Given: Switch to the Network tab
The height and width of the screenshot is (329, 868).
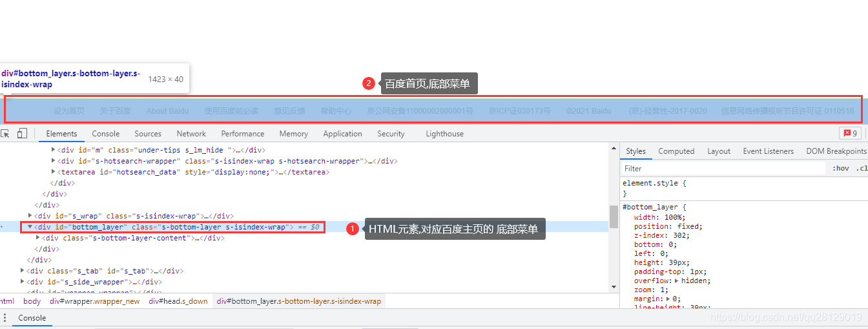Looking at the screenshot, I should coord(191,134).
